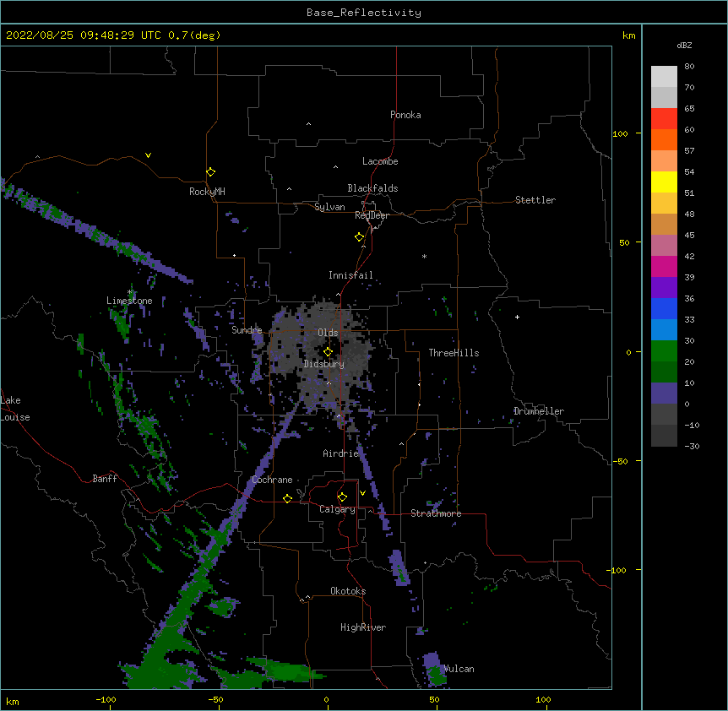The image size is (728, 711).
Task: Click the Lacombe city label
Action: [x=380, y=161]
